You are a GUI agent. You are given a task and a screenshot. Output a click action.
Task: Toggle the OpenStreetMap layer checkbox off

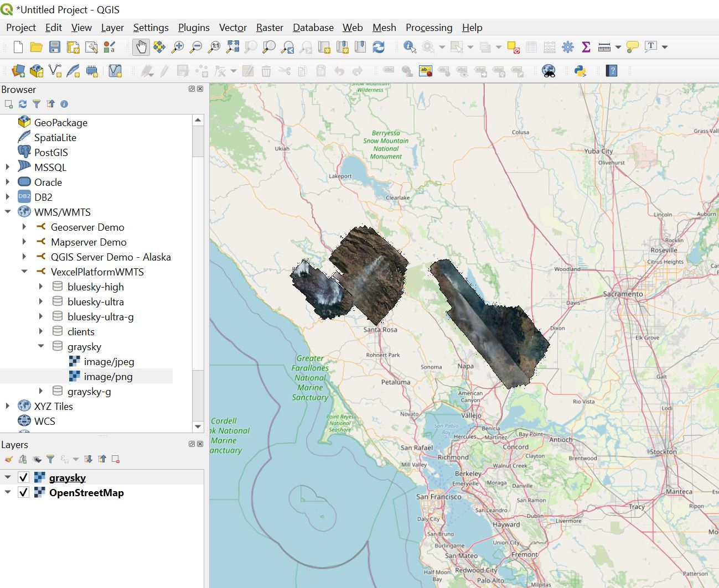coord(23,492)
